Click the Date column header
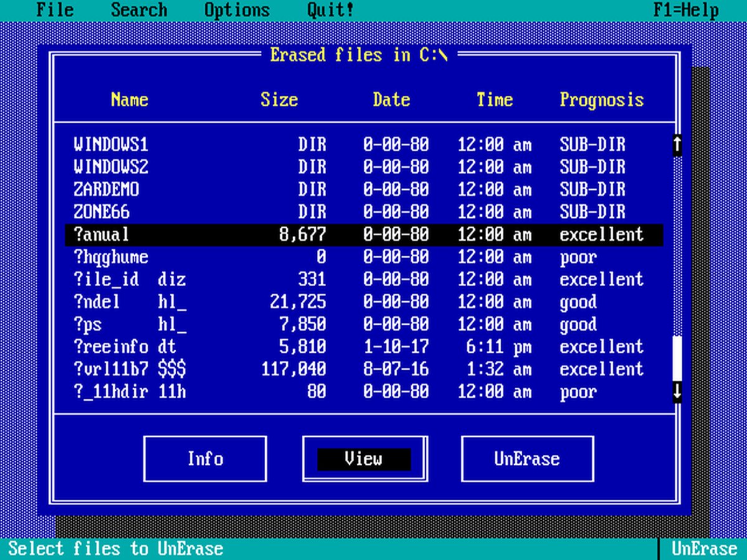The image size is (747, 560). tap(392, 100)
